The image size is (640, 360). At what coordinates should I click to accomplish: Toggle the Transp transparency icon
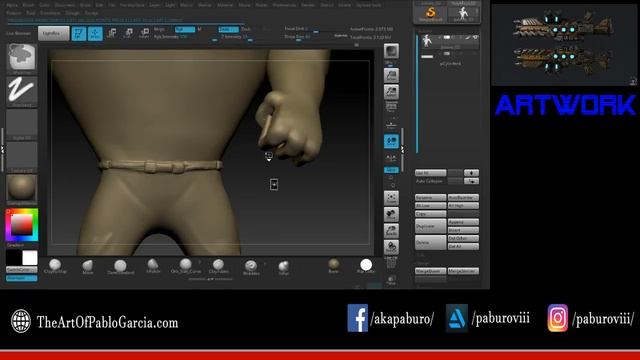[391, 280]
